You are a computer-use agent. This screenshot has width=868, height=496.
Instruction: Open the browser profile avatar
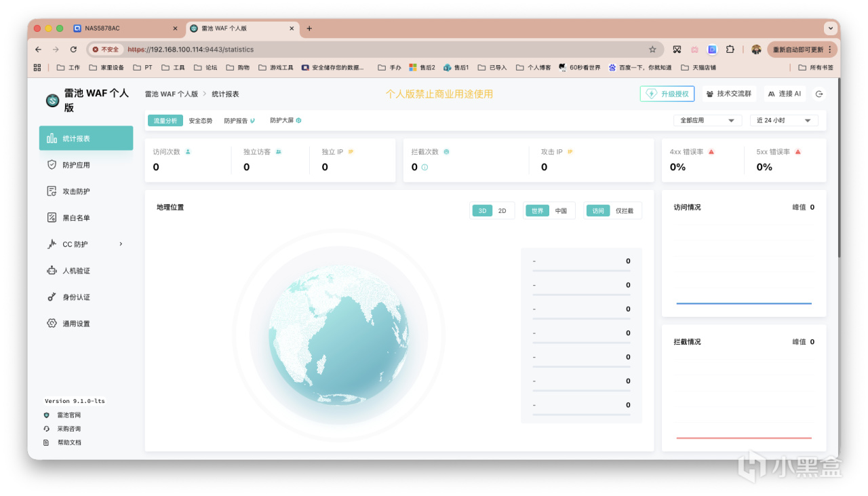click(756, 50)
